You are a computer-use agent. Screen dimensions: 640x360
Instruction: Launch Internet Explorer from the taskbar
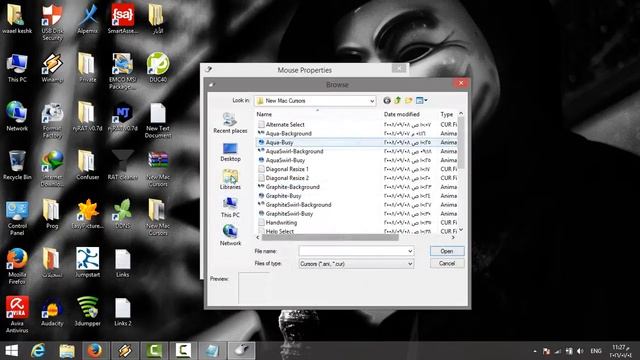point(38,351)
